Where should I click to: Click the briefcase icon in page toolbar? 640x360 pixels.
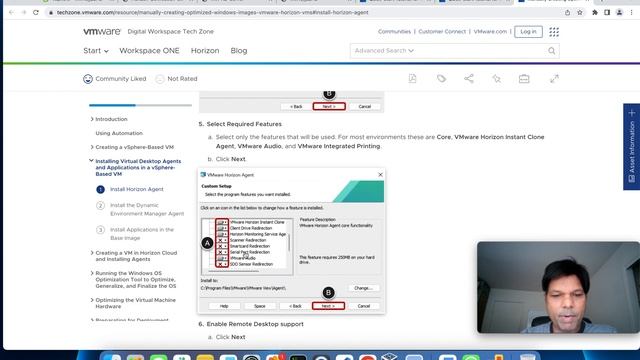pyautogui.click(x=524, y=78)
